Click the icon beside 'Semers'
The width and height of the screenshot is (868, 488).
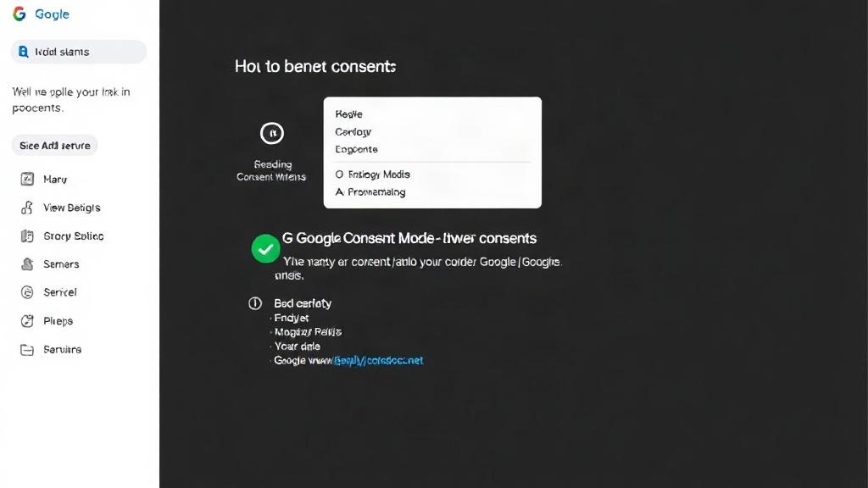coord(27,264)
